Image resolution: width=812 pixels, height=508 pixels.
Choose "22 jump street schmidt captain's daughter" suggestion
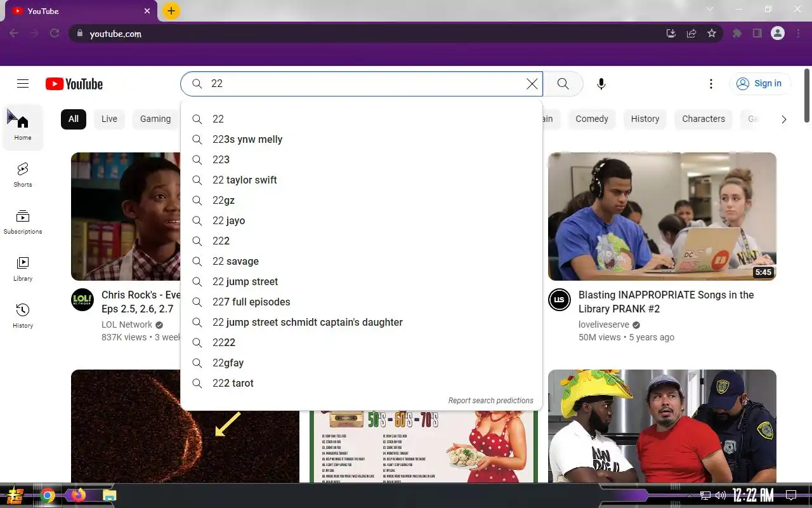pyautogui.click(x=362, y=322)
